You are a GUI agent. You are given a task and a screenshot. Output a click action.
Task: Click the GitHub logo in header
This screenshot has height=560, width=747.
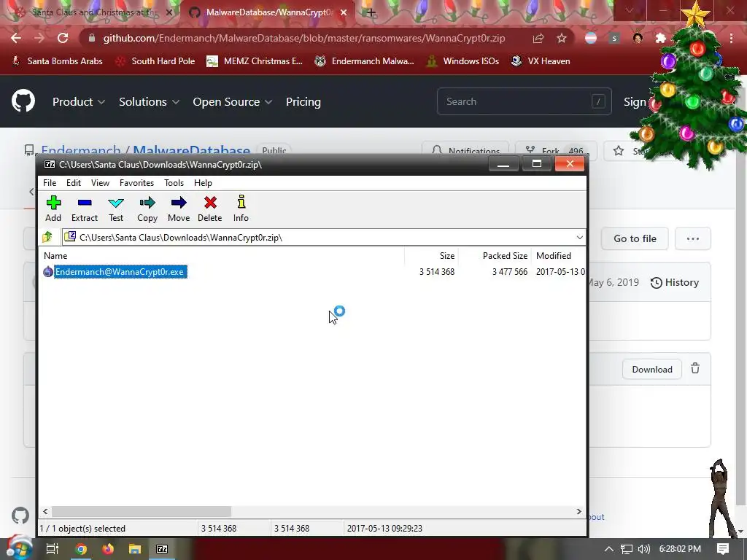[x=23, y=101]
